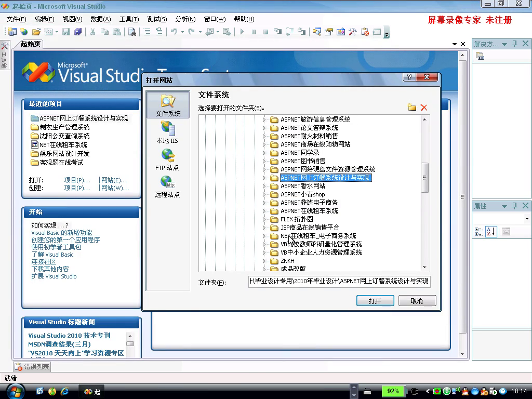Click the Toolbox wrench icon in toolbar
Viewport: 532px width, 399px height.
(x=353, y=32)
